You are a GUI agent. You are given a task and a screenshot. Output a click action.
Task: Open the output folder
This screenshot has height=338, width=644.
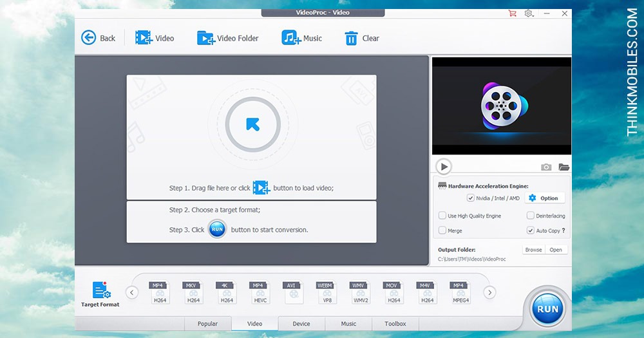pos(556,250)
